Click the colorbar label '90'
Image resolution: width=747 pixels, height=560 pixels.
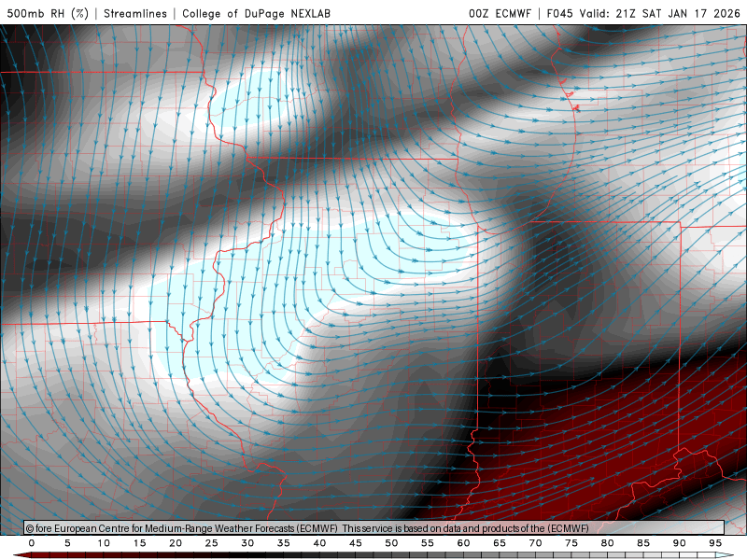coord(680,543)
